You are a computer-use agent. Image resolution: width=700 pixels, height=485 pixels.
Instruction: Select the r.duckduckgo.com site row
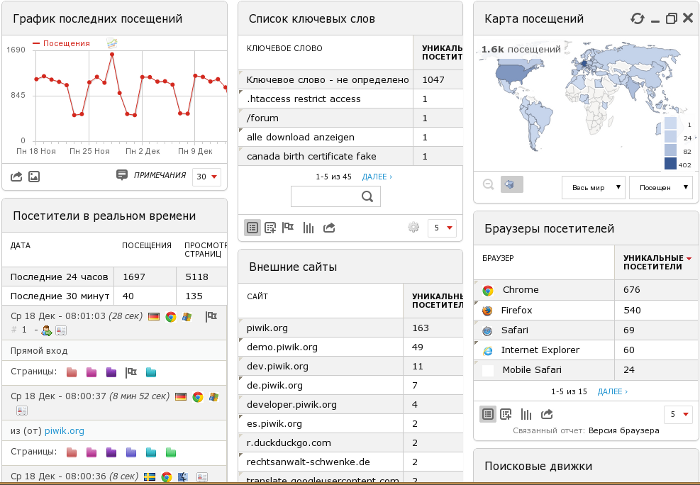350,443
